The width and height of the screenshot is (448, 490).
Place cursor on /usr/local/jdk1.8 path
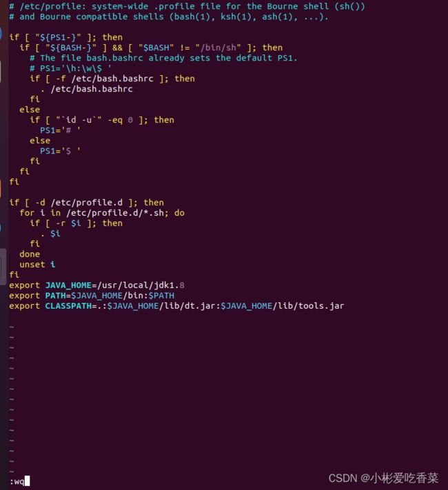tap(141, 285)
